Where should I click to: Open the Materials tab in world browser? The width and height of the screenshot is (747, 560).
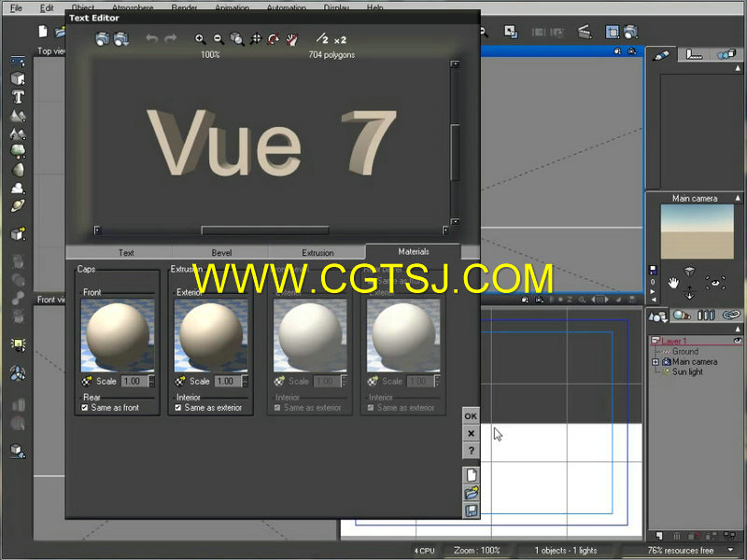pyautogui.click(x=682, y=315)
